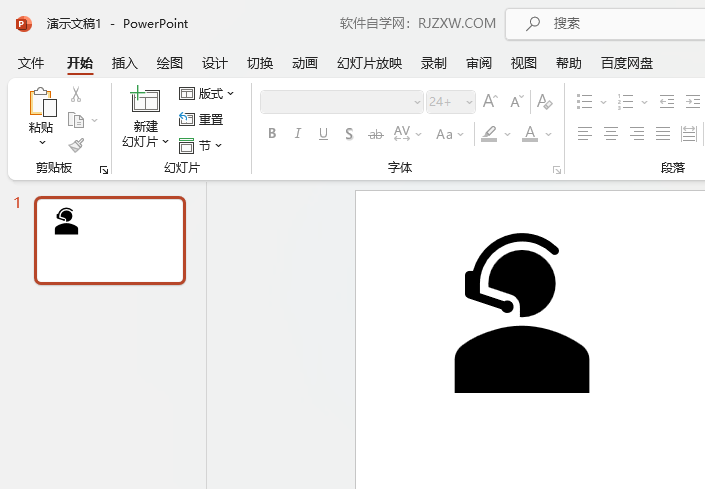Decrease font size with smaller A

(x=517, y=101)
